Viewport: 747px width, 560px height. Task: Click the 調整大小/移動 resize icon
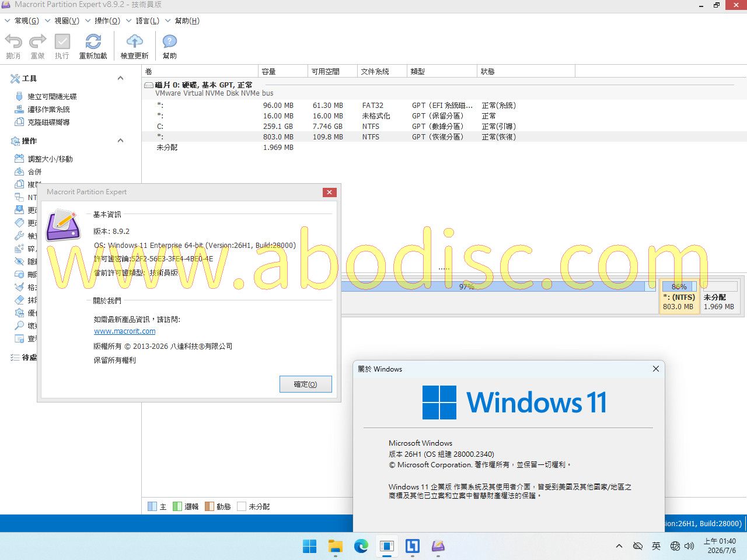[19, 159]
